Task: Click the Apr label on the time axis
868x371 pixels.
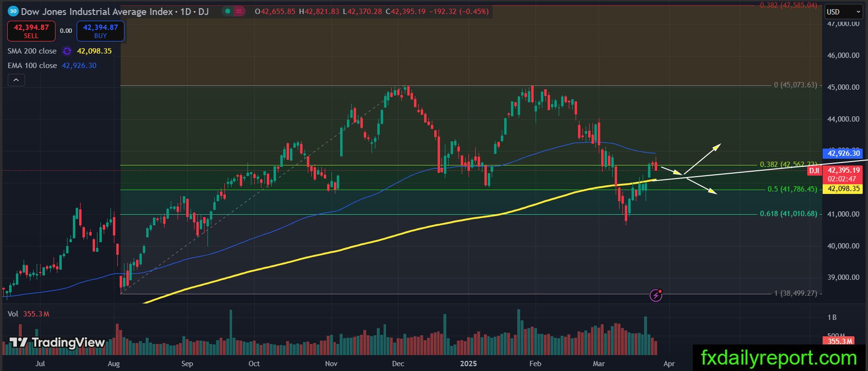Action: tap(669, 363)
